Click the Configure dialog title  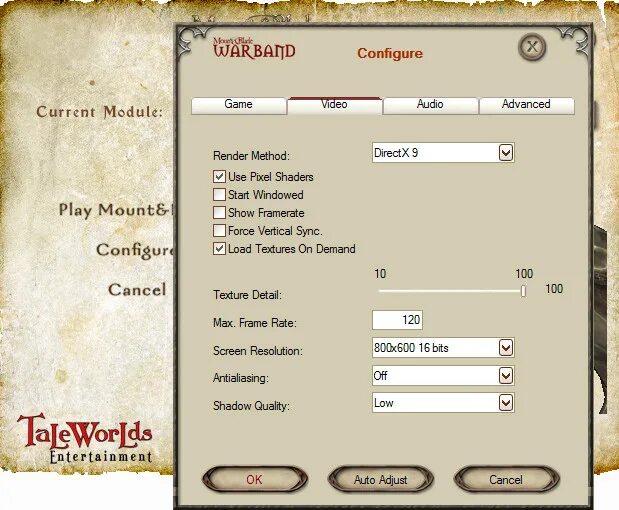click(x=390, y=53)
